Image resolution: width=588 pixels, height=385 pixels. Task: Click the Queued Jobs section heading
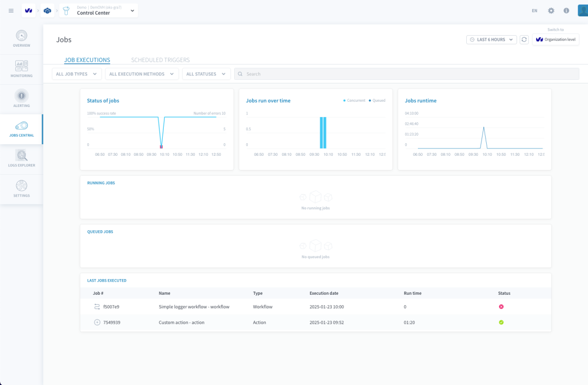coord(100,232)
